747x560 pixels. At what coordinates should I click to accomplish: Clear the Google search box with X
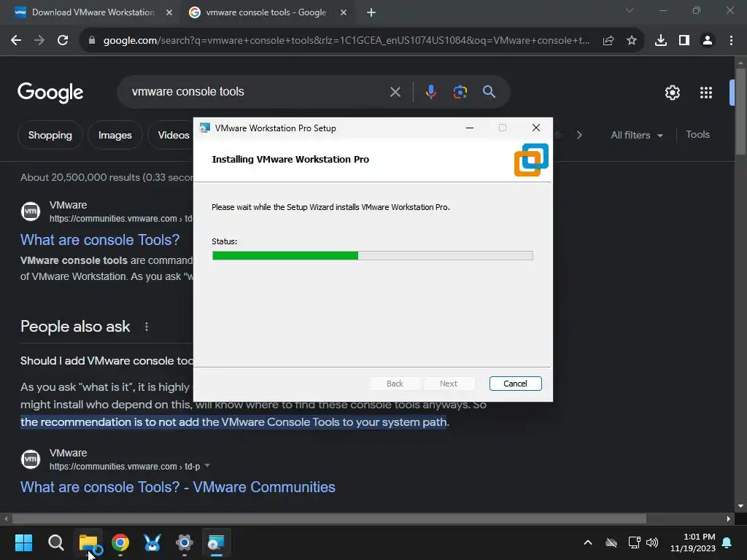[x=395, y=92]
